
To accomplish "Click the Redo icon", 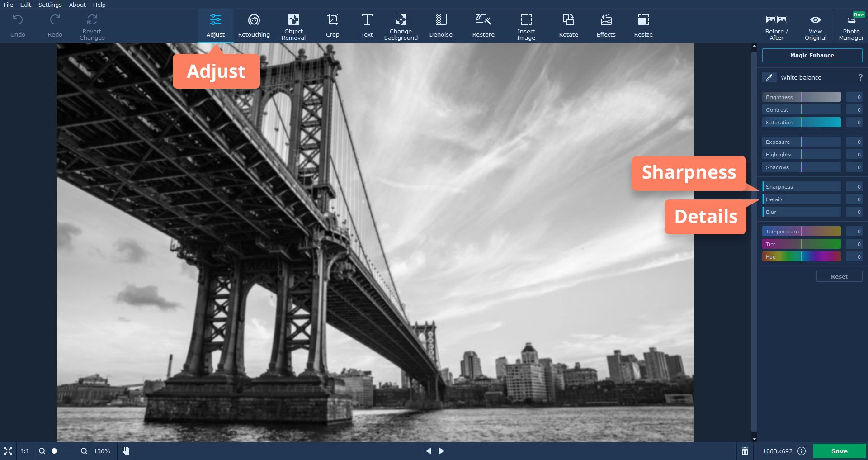I will pos(55,20).
